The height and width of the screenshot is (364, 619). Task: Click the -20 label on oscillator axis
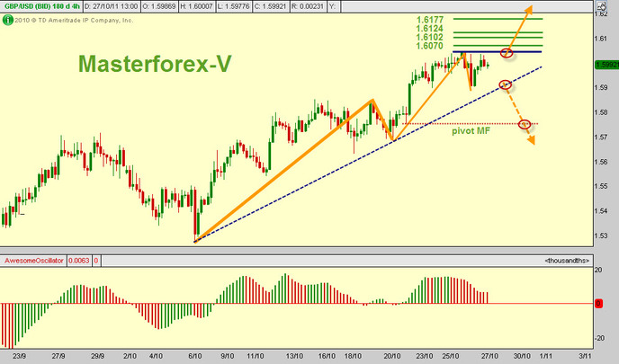tap(598, 338)
